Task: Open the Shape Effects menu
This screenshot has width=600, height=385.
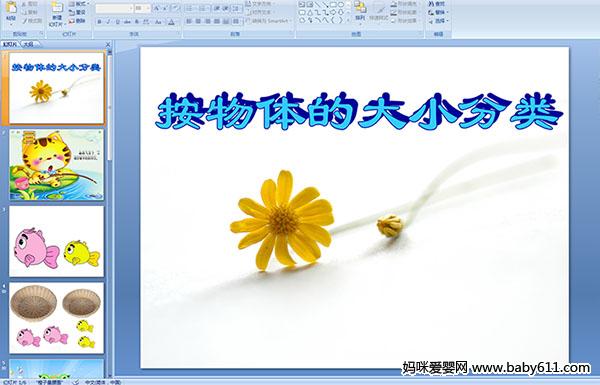Action: (x=406, y=21)
